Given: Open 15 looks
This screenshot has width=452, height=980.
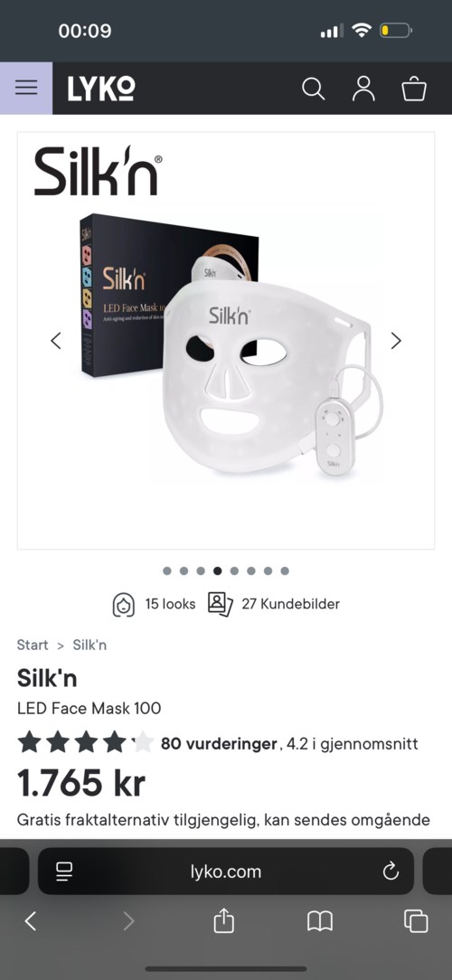Looking at the screenshot, I should coord(154,605).
